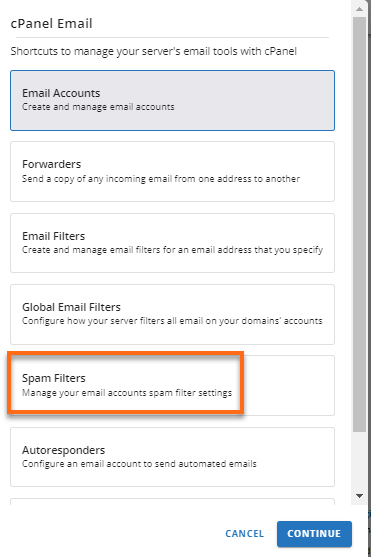Screen dimensions: 371x557
Task: Click 'Configure how your server filters all email' text
Action: tap(172, 321)
